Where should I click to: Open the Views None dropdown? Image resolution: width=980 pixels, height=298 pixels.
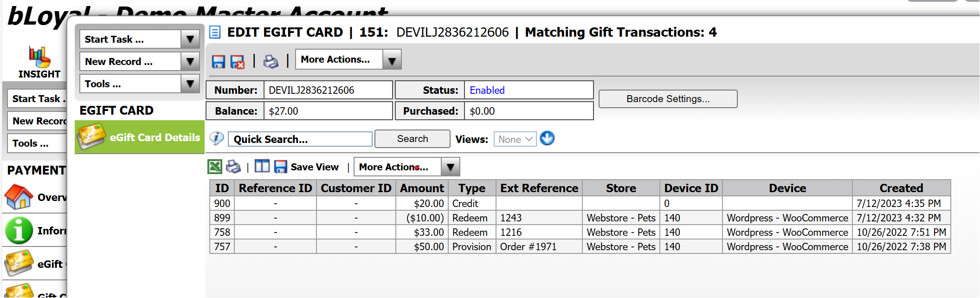[515, 139]
